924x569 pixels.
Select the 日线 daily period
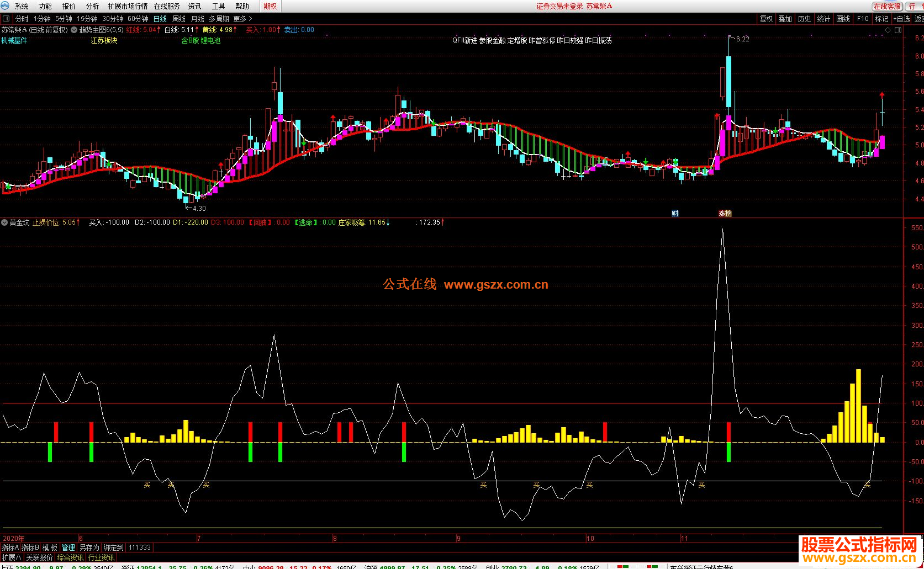[160, 19]
